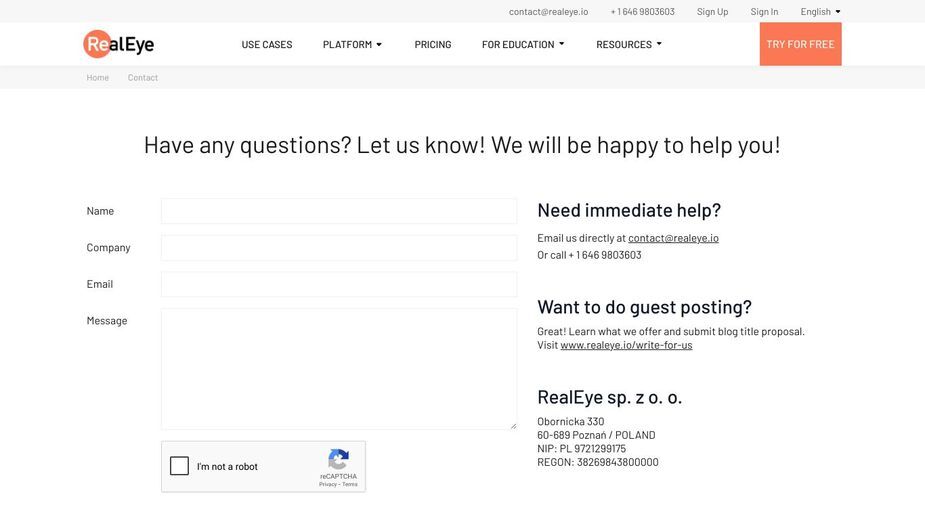Expand the For Education menu

(x=523, y=44)
